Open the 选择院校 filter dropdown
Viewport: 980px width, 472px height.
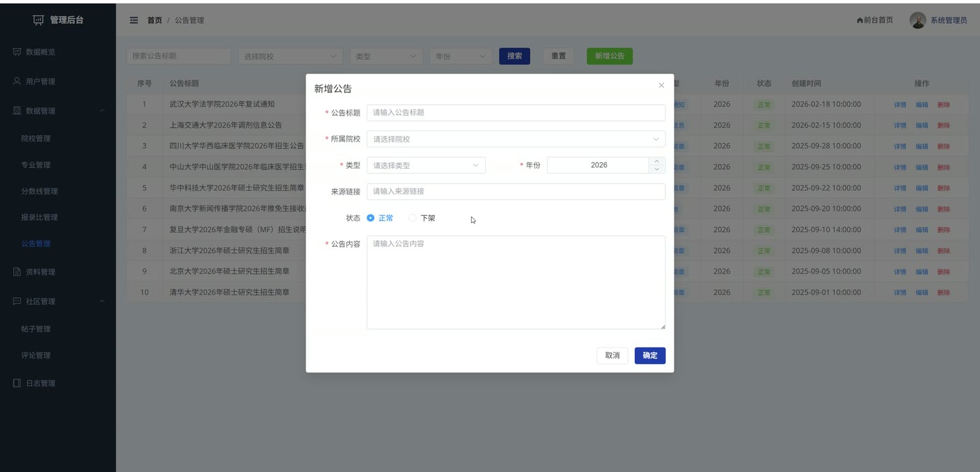pyautogui.click(x=291, y=56)
